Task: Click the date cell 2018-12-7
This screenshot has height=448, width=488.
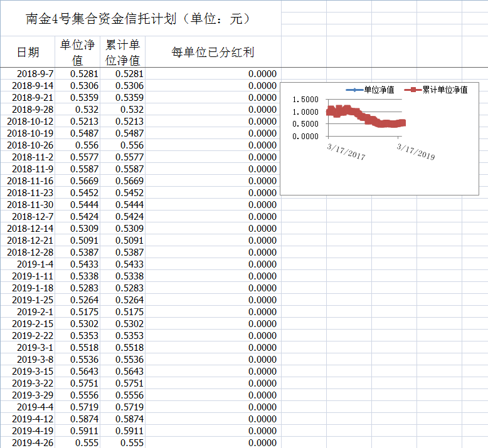Action: [x=28, y=216]
